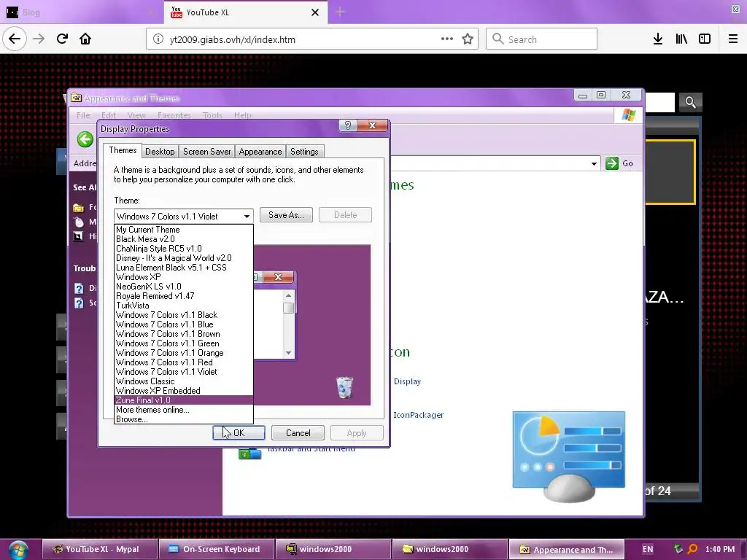
Task: Open the Settings tab
Action: tap(304, 152)
